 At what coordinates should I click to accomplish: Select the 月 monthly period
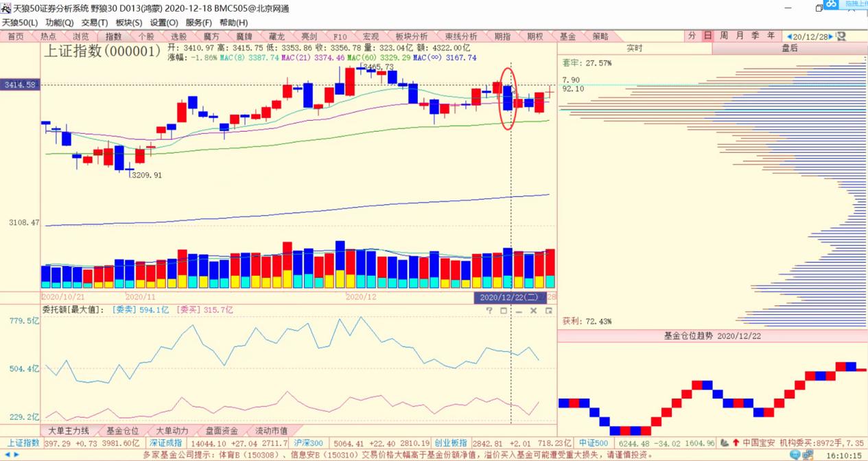pos(740,36)
